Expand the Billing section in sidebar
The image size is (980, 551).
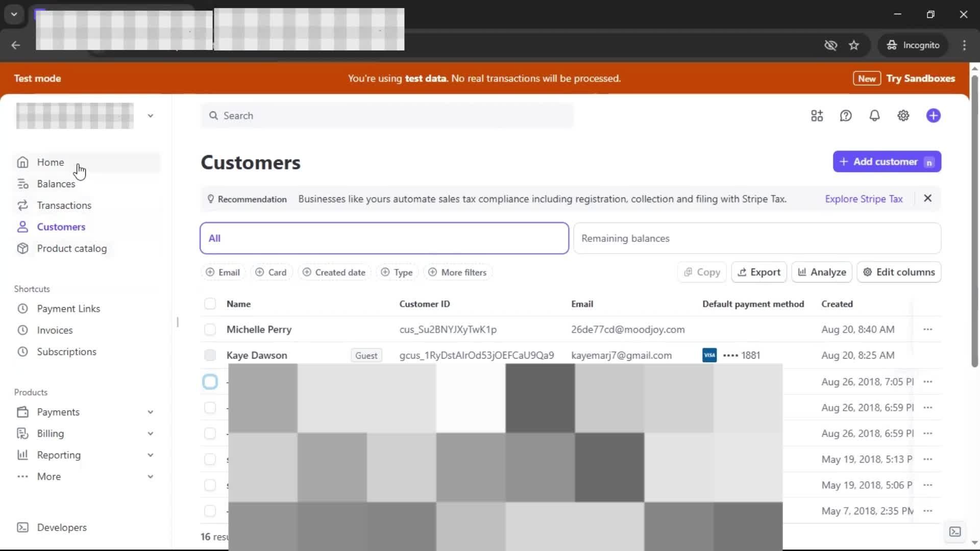[150, 434]
